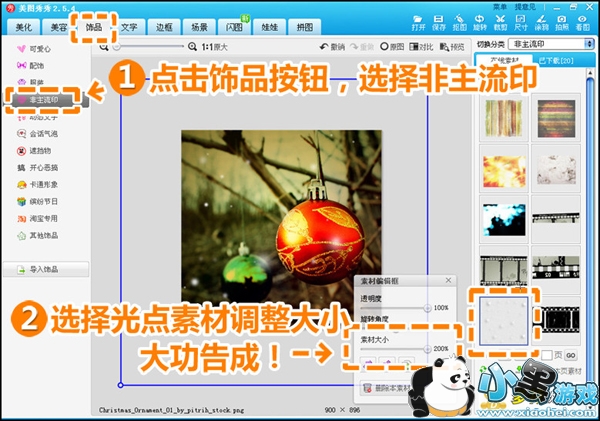
Task: Select 卡通形象 category in sidebar
Action: [x=42, y=185]
